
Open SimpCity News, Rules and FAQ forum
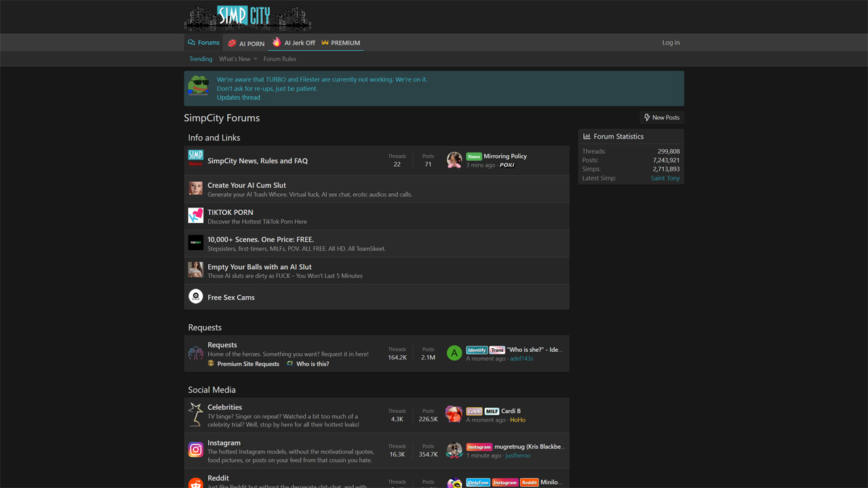[x=258, y=161]
